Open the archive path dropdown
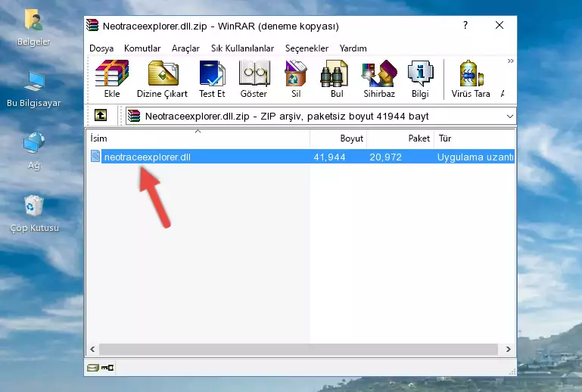This screenshot has width=582, height=392. pyautogui.click(x=510, y=117)
